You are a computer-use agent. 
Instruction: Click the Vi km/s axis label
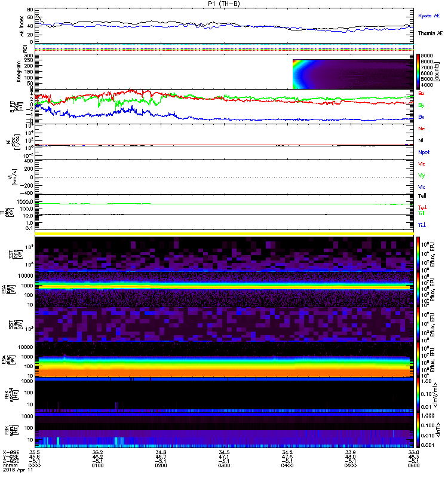[11, 177]
